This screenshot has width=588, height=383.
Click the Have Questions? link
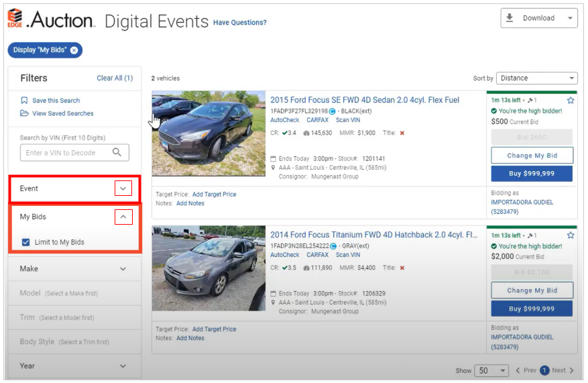[239, 23]
